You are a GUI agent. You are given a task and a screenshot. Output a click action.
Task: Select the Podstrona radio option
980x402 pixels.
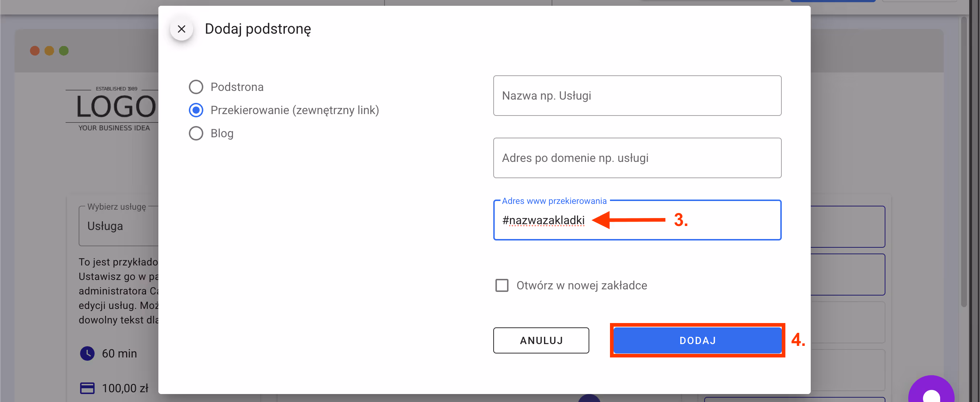coord(196,87)
